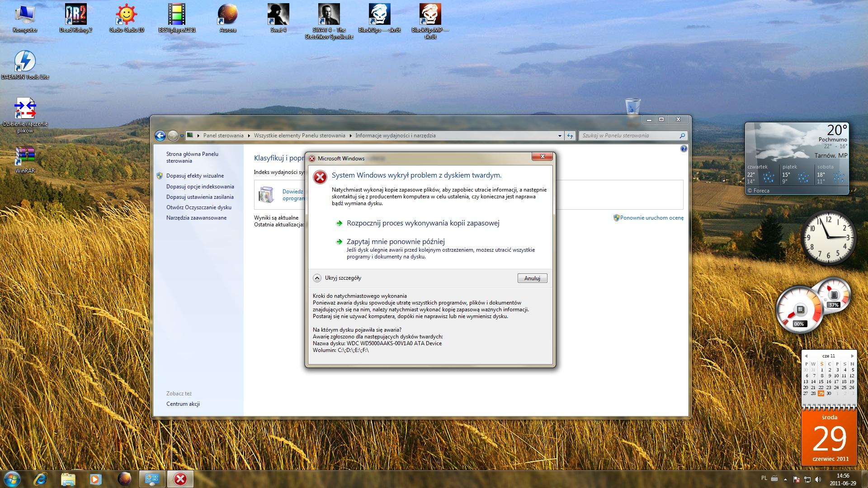Open SWAT 4 Stetchkov Syndicate shortcut
868x488 pixels.
click(x=329, y=21)
